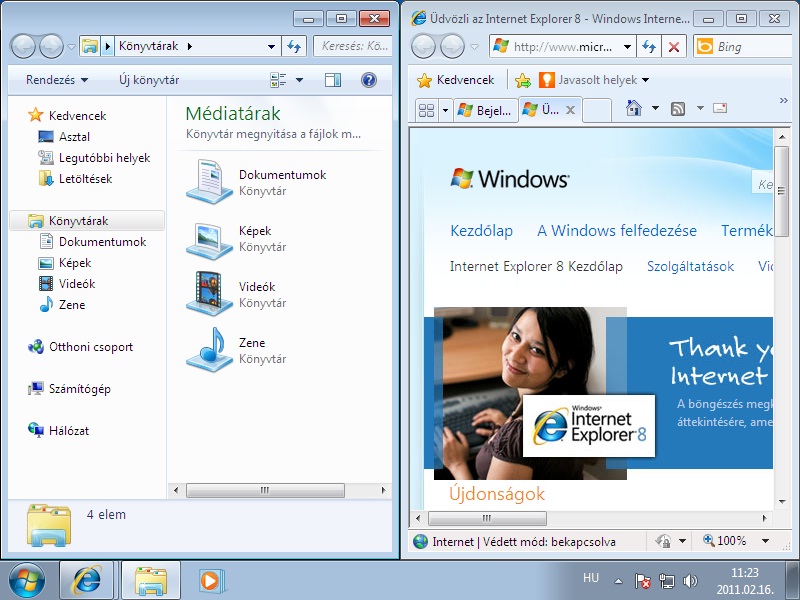Screen dimensions: 800x600
Task: Select Számítógép in navigation pane
Action: (x=79, y=389)
